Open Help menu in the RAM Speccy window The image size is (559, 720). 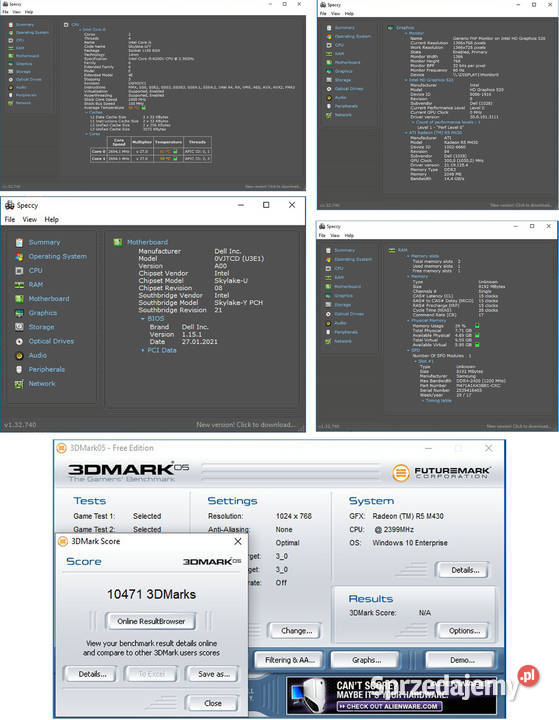coord(349,236)
